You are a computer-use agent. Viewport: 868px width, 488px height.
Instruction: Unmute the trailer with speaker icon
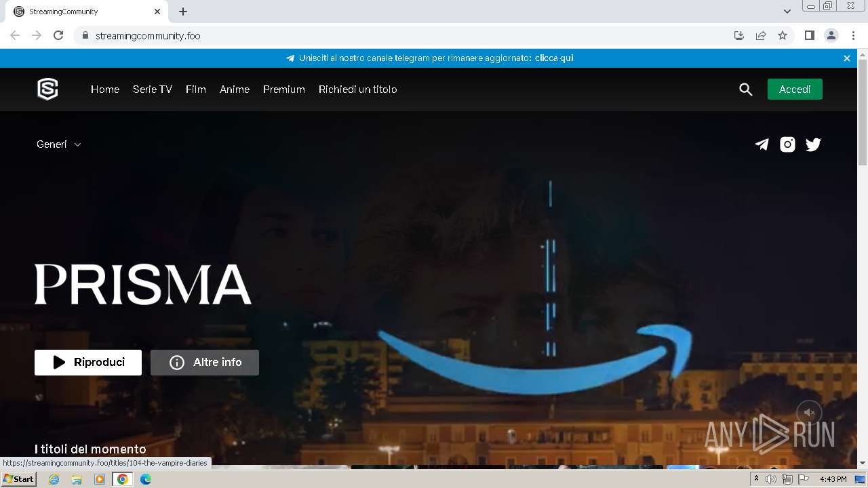(x=809, y=413)
